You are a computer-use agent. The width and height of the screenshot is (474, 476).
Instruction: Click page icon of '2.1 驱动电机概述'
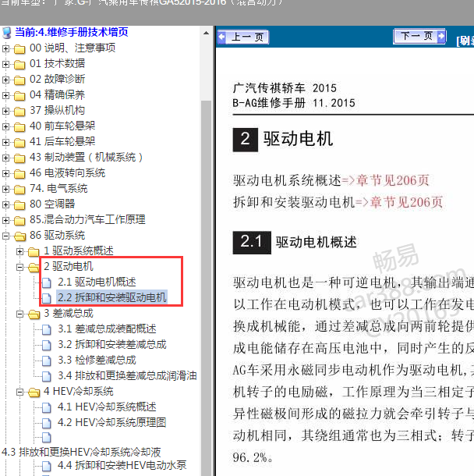[47, 282]
